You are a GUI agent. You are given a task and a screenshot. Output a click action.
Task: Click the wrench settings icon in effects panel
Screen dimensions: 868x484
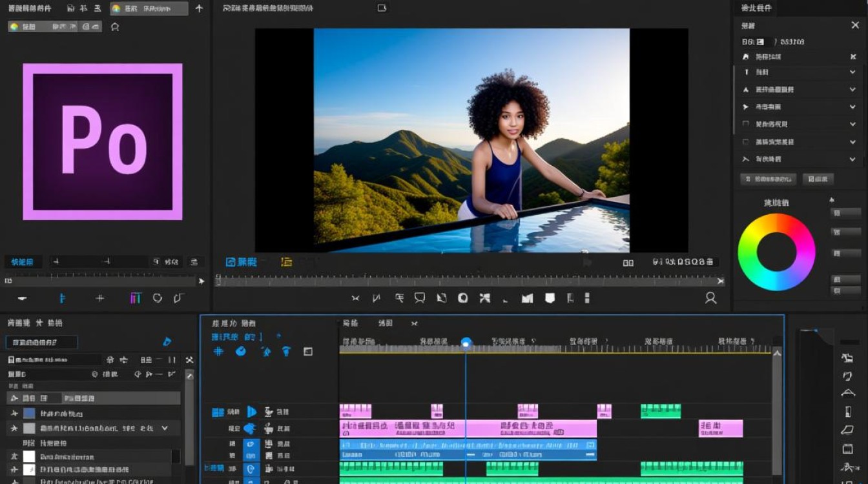(189, 360)
